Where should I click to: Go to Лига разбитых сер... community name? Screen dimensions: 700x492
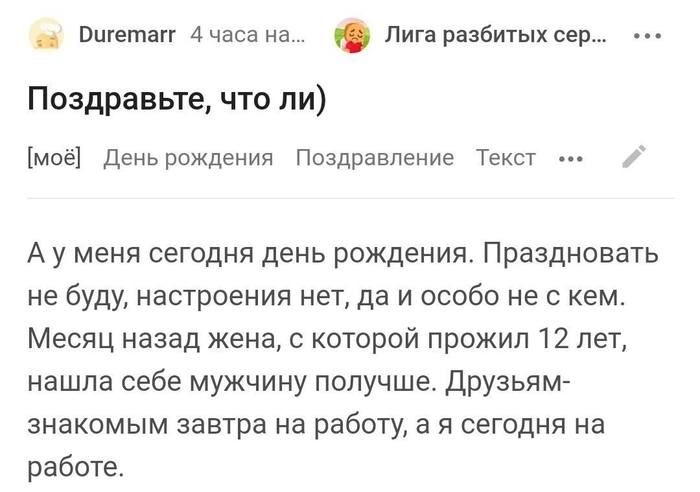point(495,37)
